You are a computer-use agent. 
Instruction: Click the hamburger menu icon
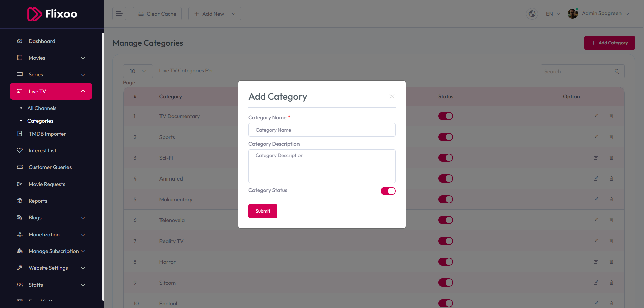[x=119, y=14]
